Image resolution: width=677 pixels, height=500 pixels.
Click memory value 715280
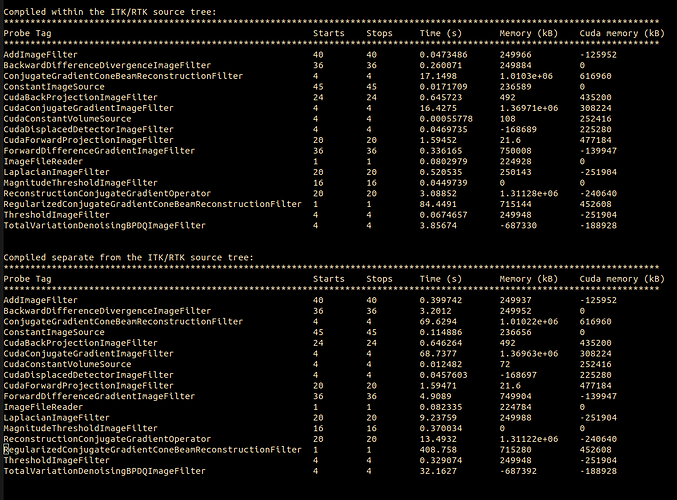coord(516,450)
